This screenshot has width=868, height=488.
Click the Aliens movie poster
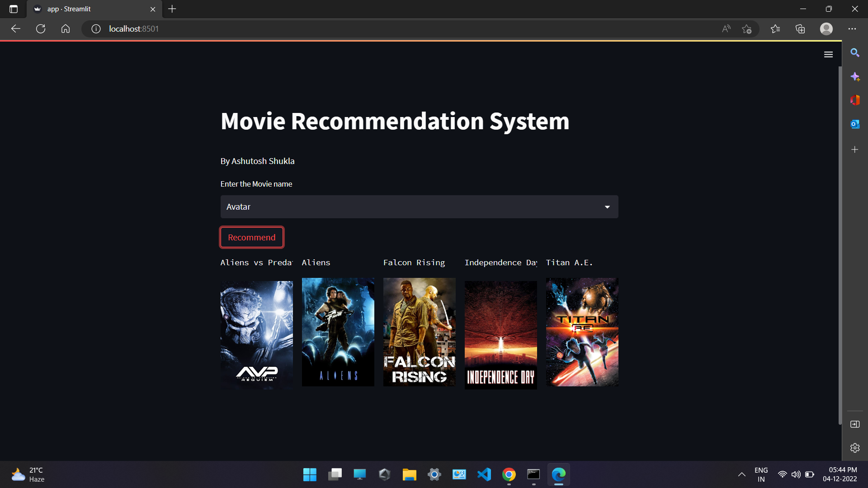(x=338, y=332)
